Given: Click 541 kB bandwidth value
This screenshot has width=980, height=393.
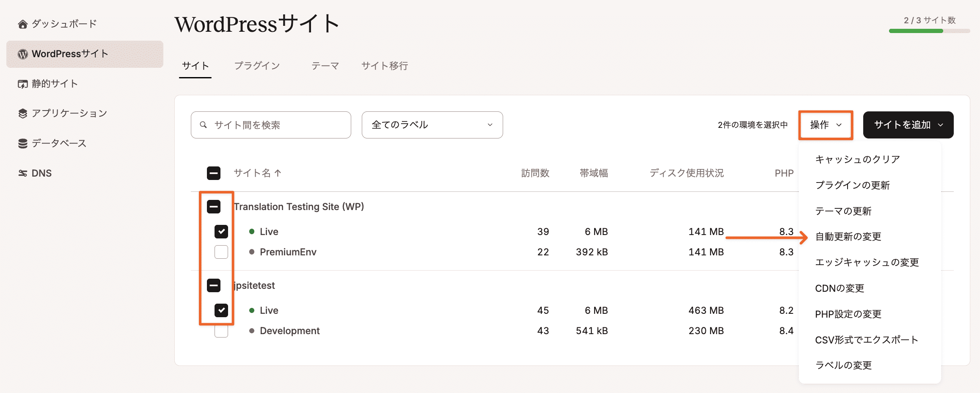Looking at the screenshot, I should [x=592, y=331].
